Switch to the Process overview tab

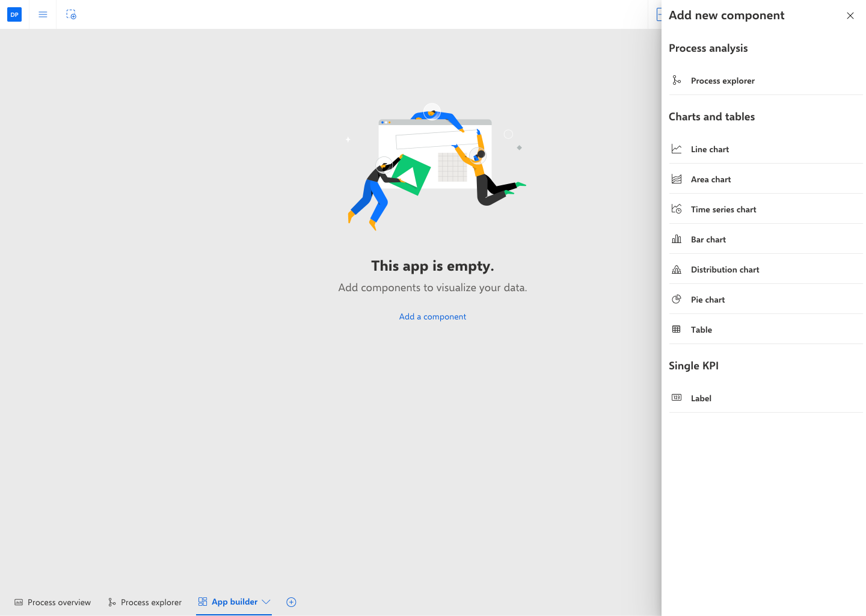point(52,602)
